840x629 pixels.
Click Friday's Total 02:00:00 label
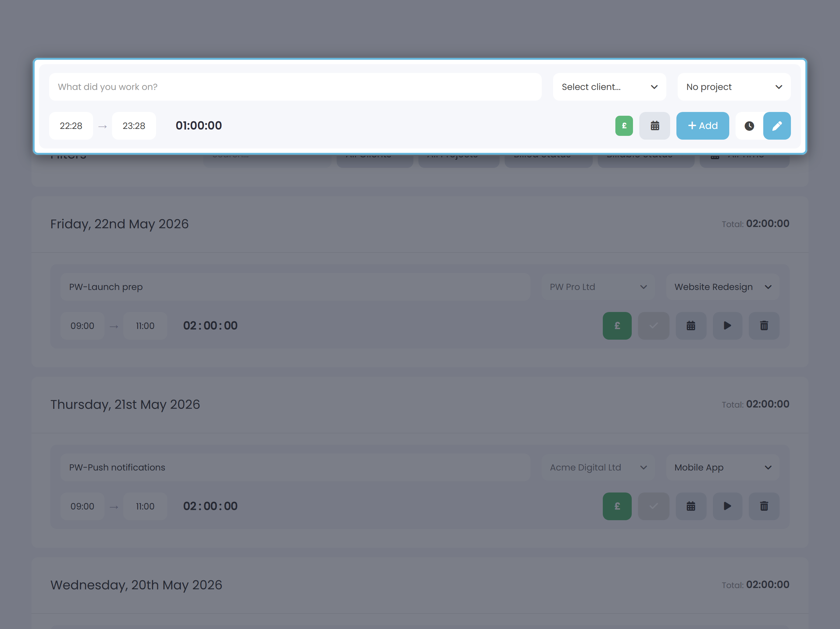tap(755, 224)
